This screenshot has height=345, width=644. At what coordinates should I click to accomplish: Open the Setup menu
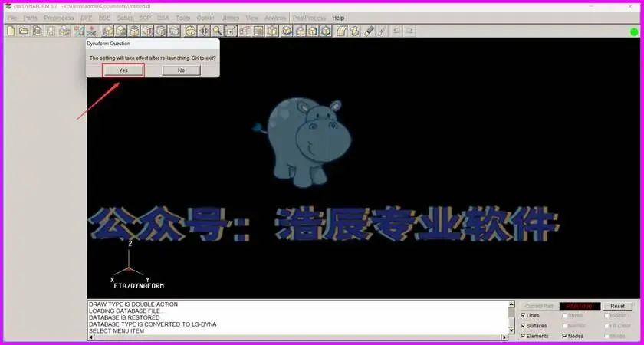[124, 18]
